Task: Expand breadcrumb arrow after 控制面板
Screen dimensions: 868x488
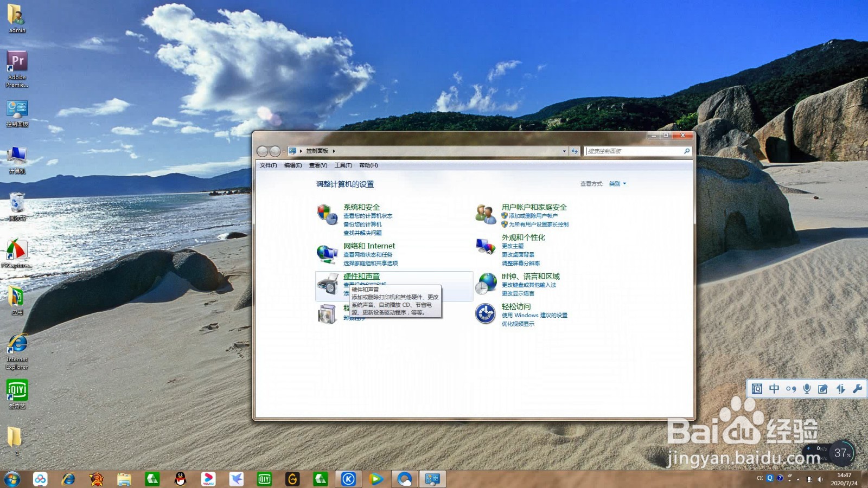Action: (x=334, y=151)
